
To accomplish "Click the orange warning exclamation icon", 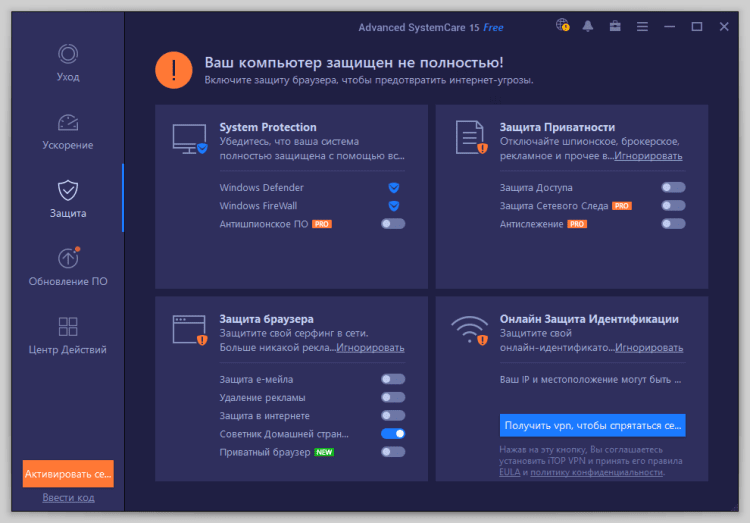I will click(x=174, y=70).
